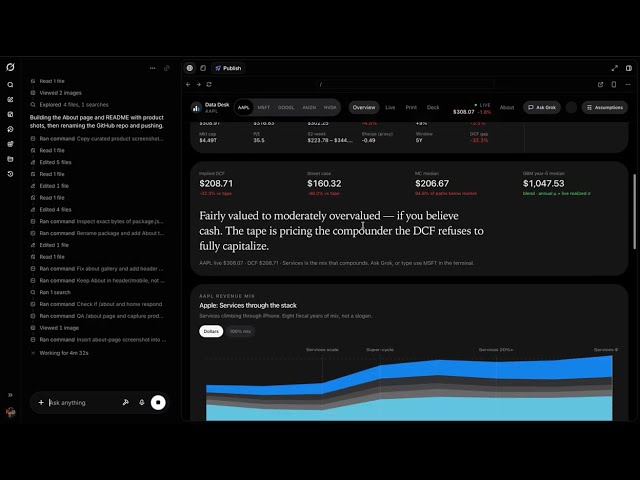Click the Services 20%+ chart marker

click(x=496, y=350)
